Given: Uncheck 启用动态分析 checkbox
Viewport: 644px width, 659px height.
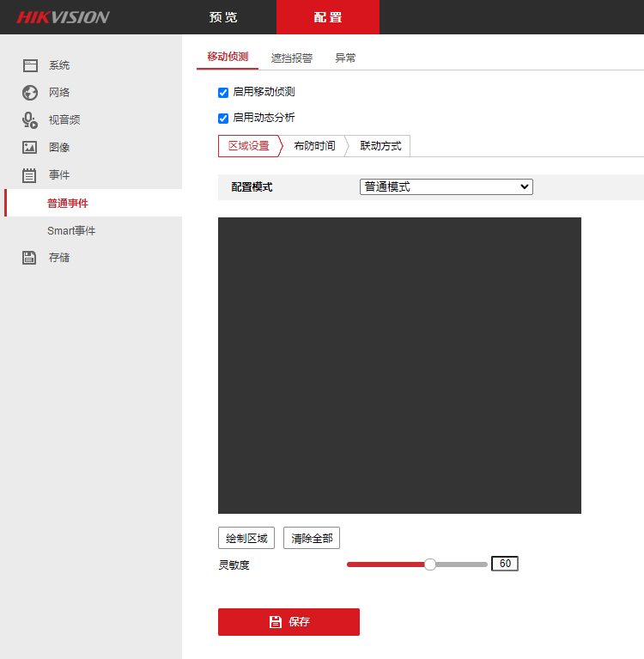Looking at the screenshot, I should tap(223, 119).
